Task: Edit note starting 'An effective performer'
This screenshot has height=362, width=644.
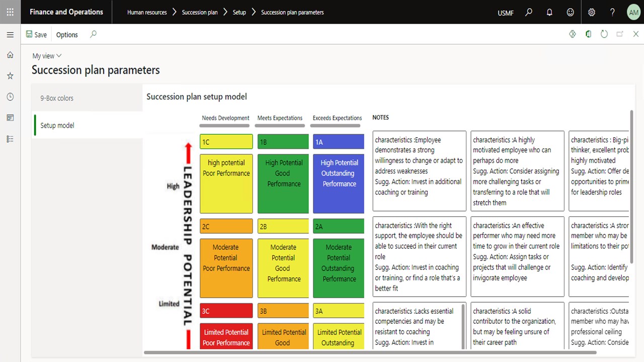Action: pyautogui.click(x=517, y=256)
